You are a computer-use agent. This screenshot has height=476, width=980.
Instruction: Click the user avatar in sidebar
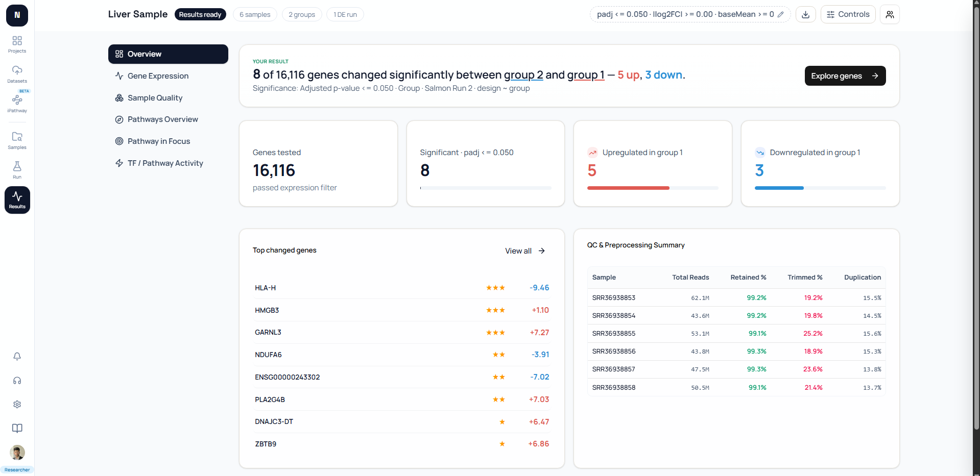pyautogui.click(x=17, y=453)
